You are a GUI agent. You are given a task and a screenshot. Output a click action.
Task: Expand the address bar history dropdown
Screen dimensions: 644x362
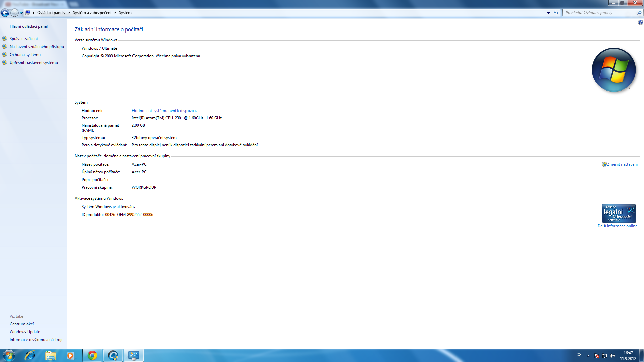tap(548, 13)
